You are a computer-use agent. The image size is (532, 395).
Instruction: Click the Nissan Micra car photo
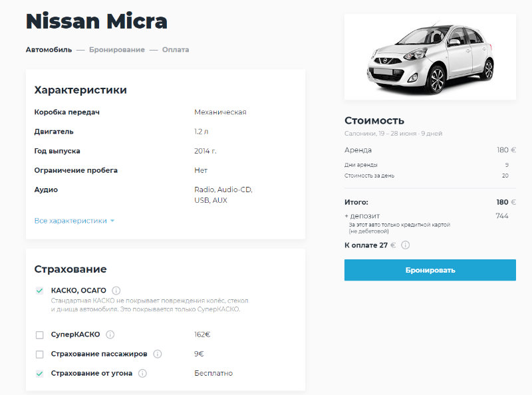tap(430, 58)
